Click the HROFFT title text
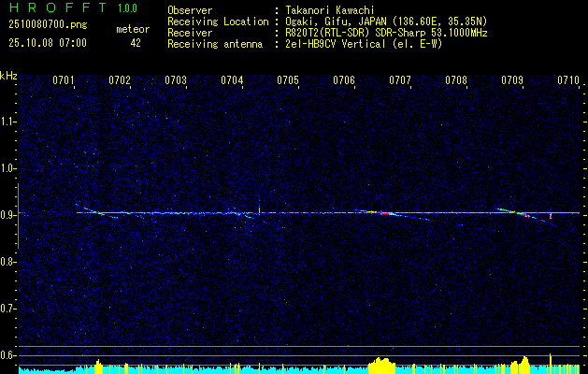This screenshot has width=588, height=374. click(x=57, y=7)
